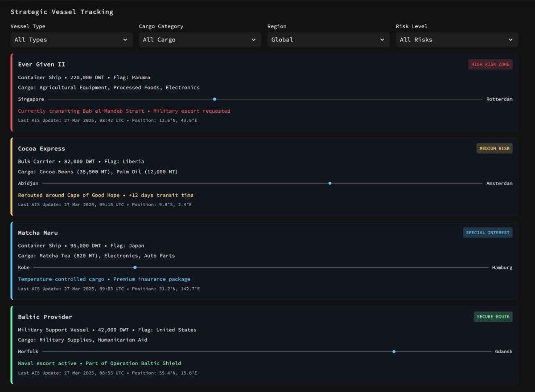Click the Kobe origin port label
Viewport: 535px width, 392px height.
pos(24,267)
